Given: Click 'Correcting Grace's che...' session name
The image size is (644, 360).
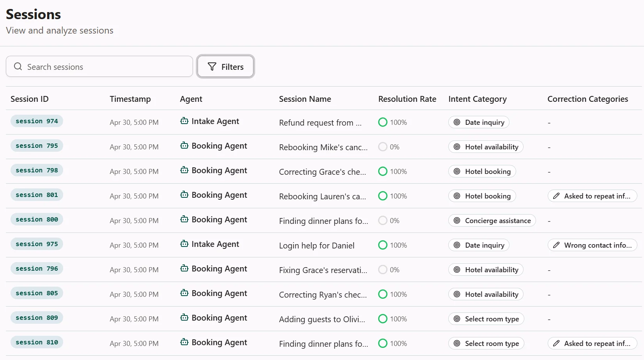Looking at the screenshot, I should tap(322, 172).
